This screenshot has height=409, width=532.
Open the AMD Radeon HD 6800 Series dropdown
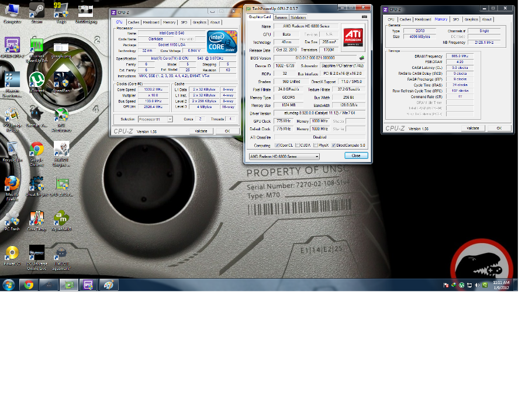coord(284,157)
